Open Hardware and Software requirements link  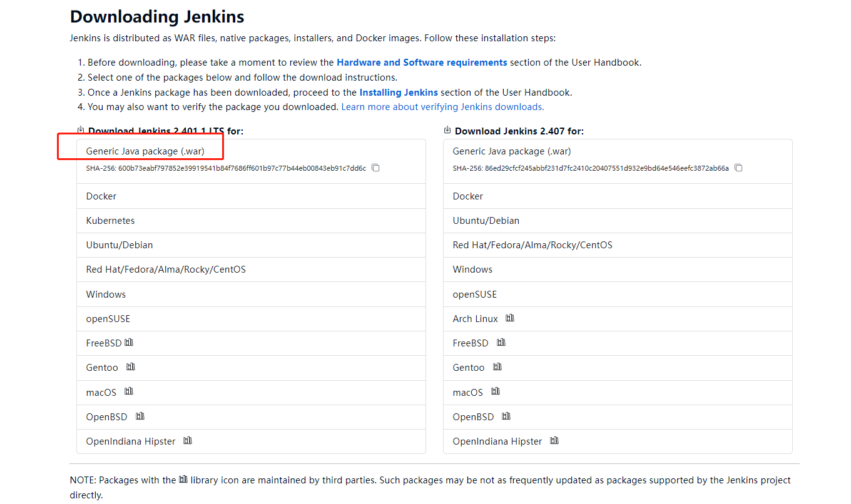click(422, 63)
